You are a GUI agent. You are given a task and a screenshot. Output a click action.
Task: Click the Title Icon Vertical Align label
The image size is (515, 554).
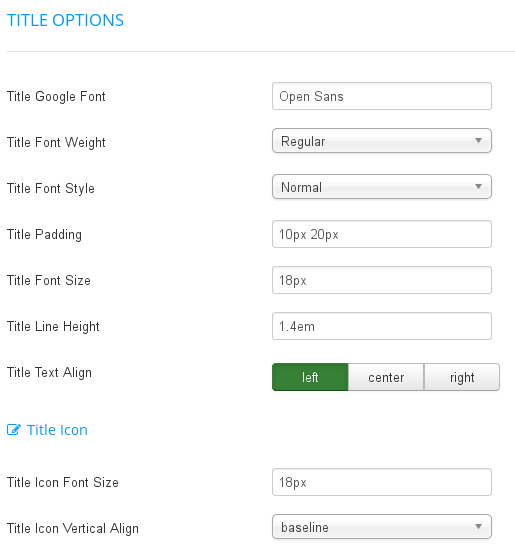click(73, 529)
